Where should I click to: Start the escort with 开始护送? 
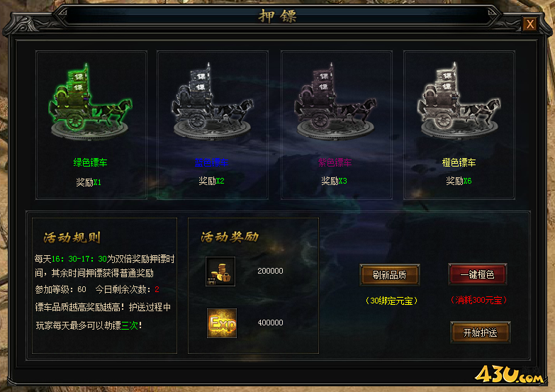pos(481,332)
